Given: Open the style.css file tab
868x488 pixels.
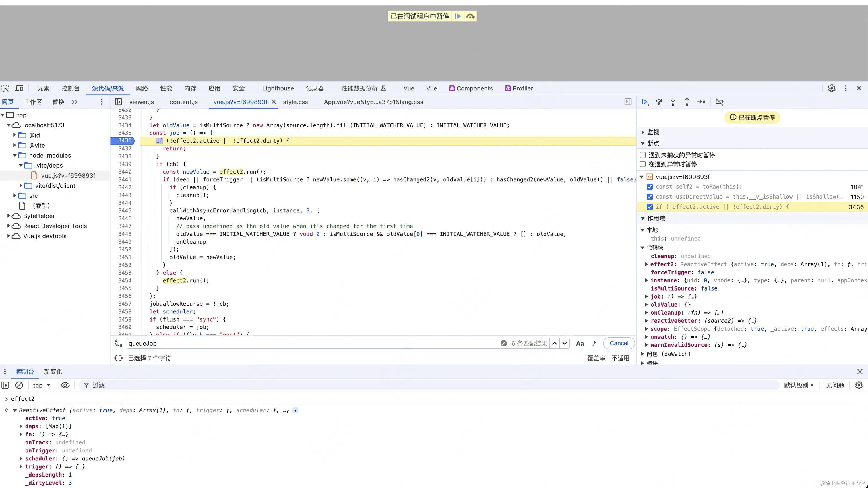Looking at the screenshot, I should click(295, 102).
